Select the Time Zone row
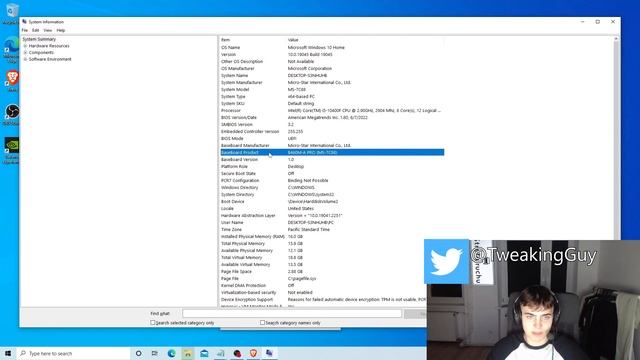640x360 pixels. click(332, 229)
